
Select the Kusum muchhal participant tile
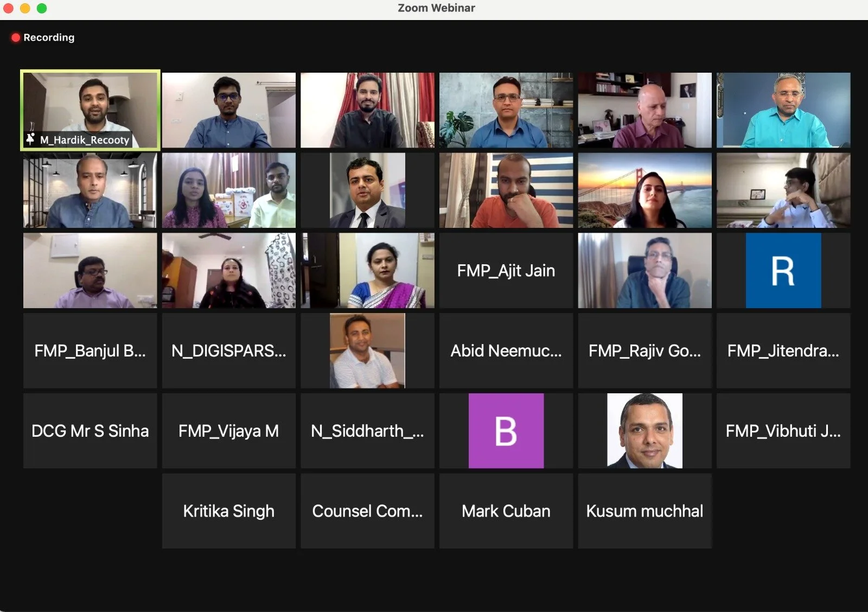pos(644,511)
